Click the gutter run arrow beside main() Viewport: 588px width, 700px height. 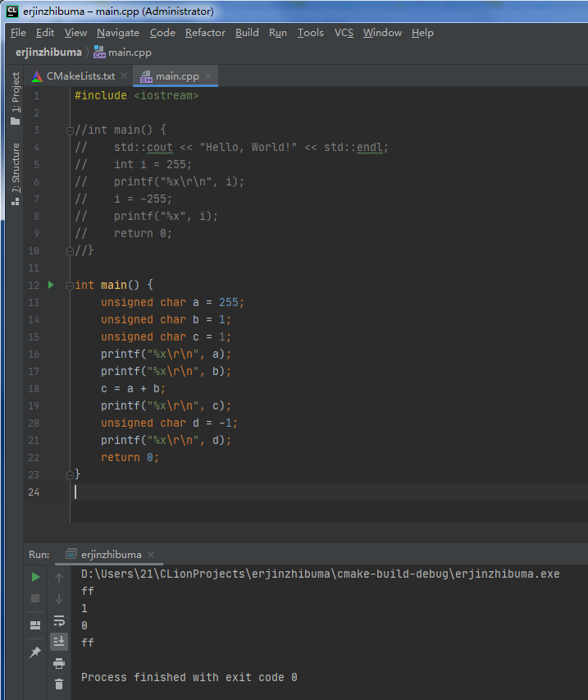coord(51,285)
